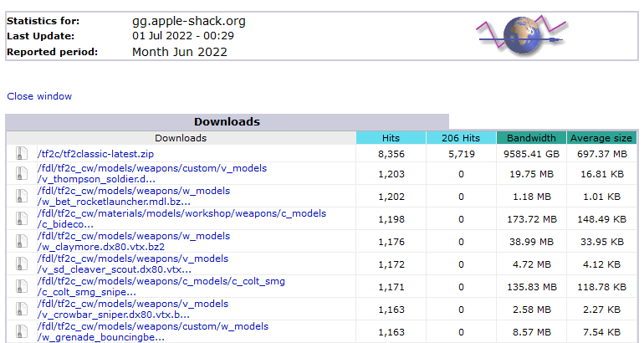Click the Close window link
Viewport: 644px width, 343px height.
tap(39, 96)
